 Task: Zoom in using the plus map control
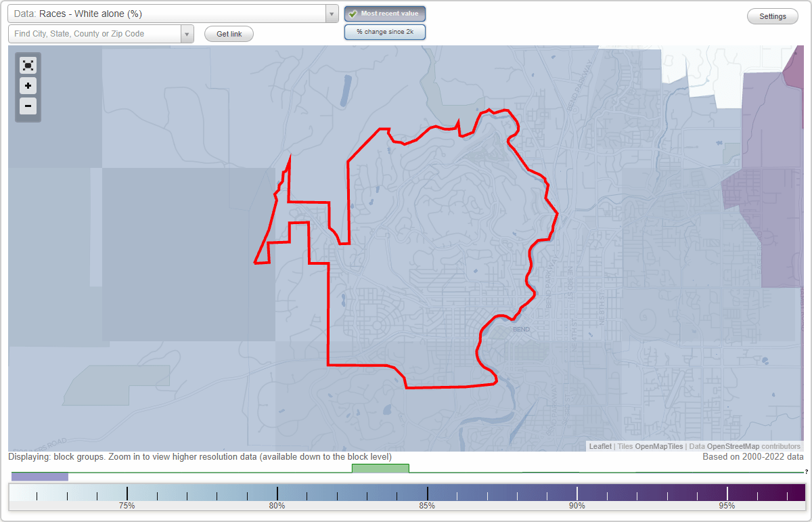click(x=28, y=86)
